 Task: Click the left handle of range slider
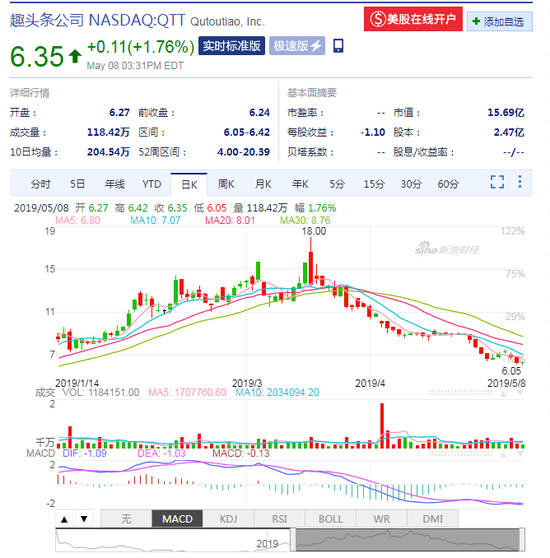point(293,540)
